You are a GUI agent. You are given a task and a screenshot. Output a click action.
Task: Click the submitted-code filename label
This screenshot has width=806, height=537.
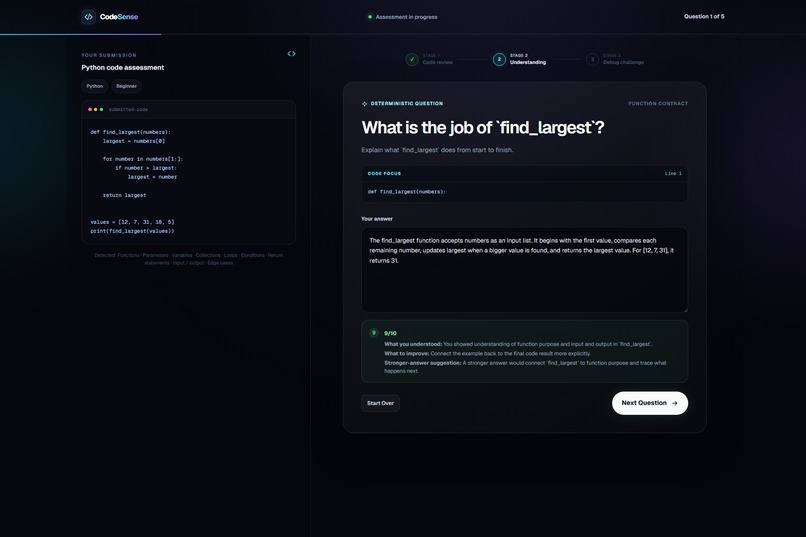click(x=128, y=109)
